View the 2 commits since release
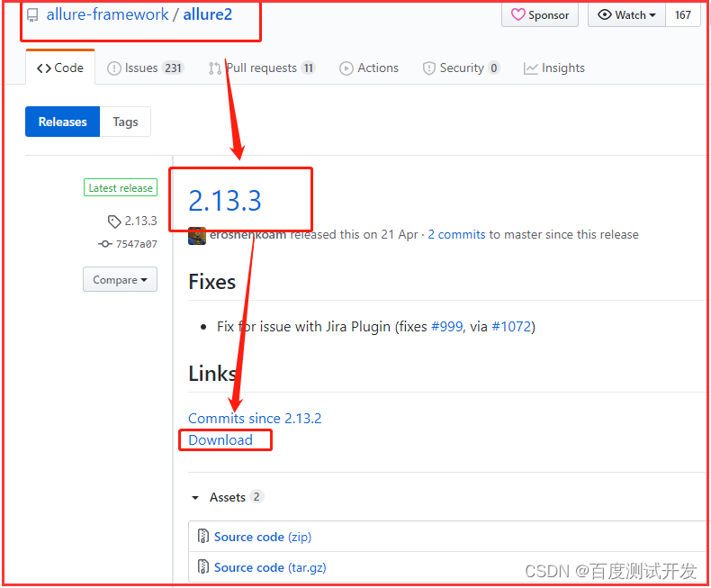711x588 pixels. point(456,234)
